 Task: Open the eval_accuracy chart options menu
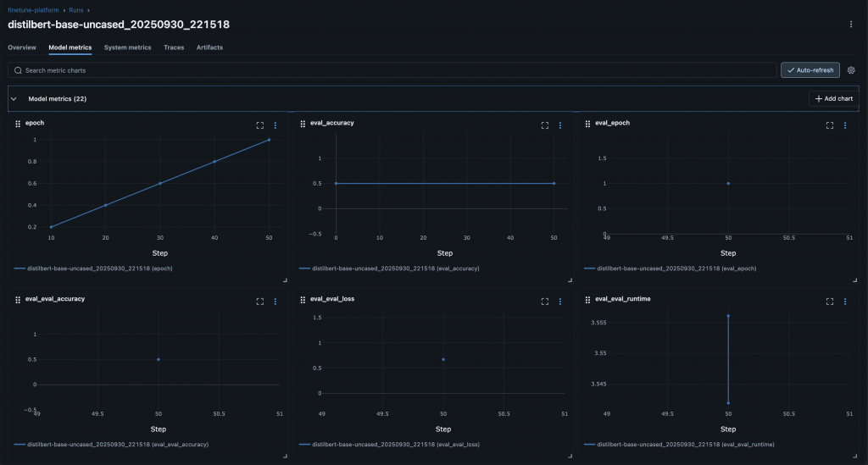pyautogui.click(x=560, y=125)
